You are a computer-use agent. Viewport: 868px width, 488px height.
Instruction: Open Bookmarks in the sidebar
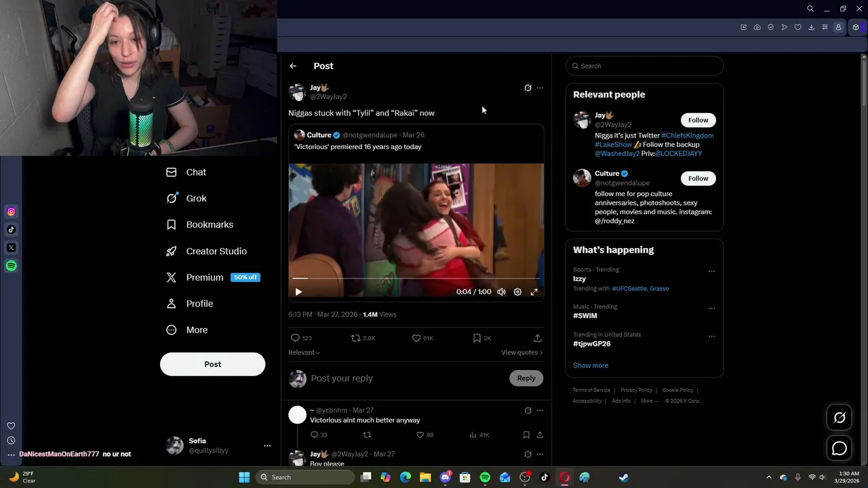coord(200,224)
